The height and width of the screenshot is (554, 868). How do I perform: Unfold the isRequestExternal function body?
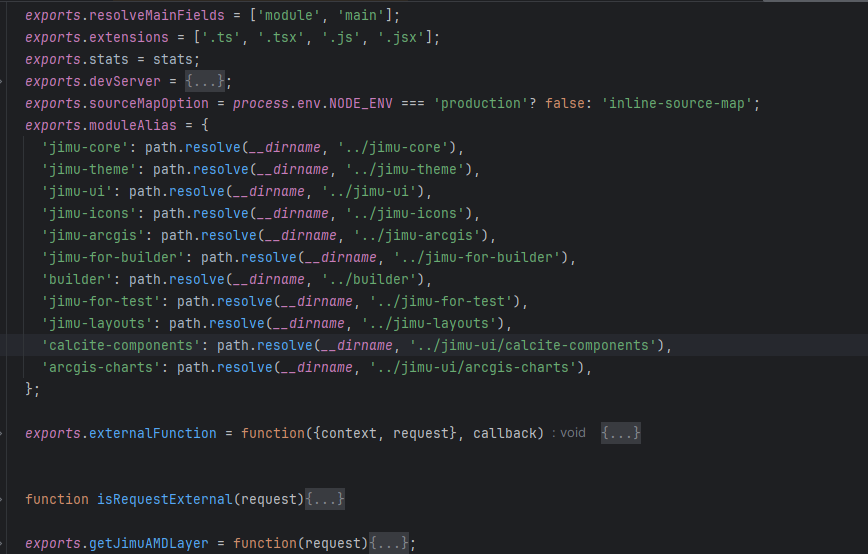pos(325,498)
